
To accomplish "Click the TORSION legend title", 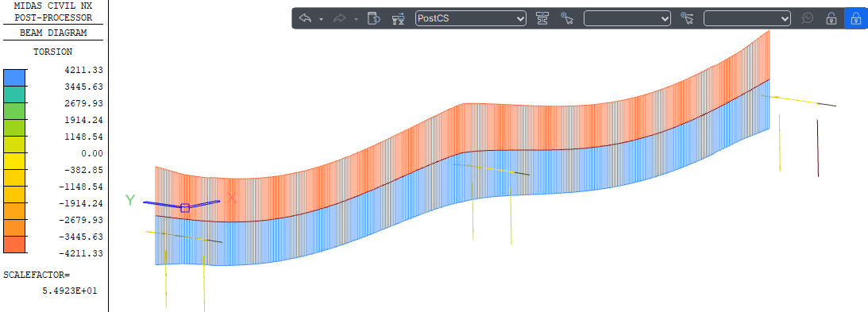I will pos(52,52).
